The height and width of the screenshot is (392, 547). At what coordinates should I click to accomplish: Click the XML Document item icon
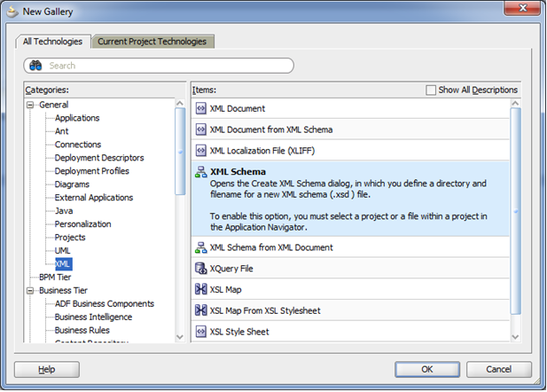200,108
